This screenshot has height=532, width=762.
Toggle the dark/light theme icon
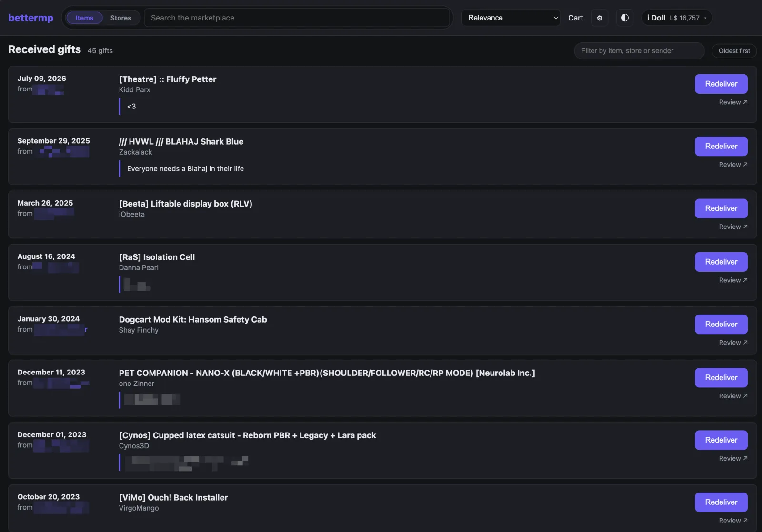click(624, 18)
